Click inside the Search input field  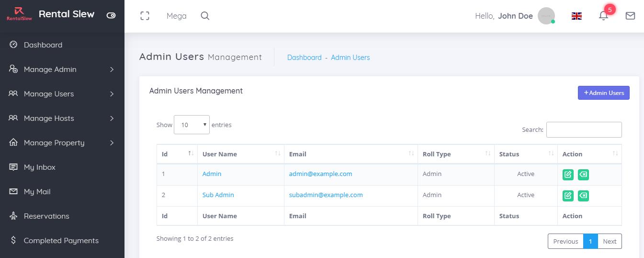pos(584,129)
